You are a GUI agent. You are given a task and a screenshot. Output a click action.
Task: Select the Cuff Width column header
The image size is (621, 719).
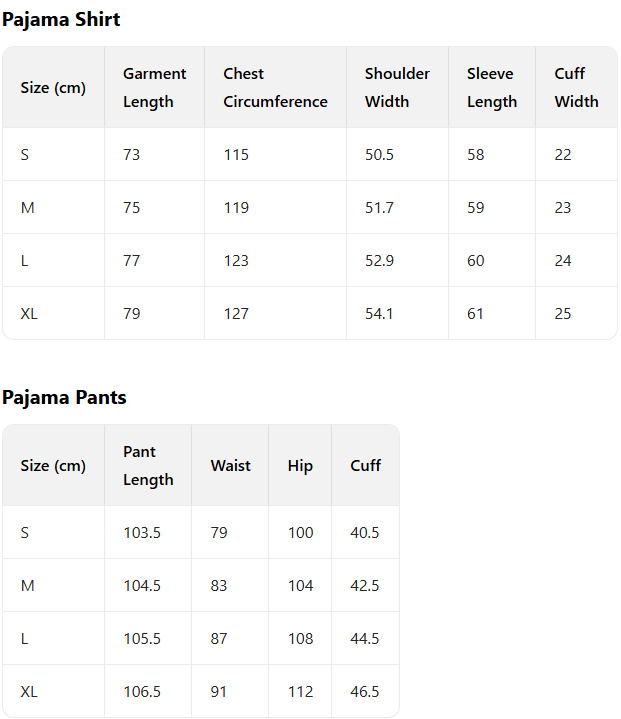coord(576,87)
